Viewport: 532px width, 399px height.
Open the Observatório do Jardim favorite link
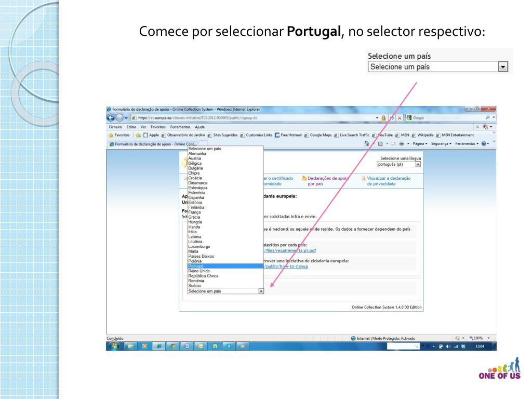pos(183,135)
